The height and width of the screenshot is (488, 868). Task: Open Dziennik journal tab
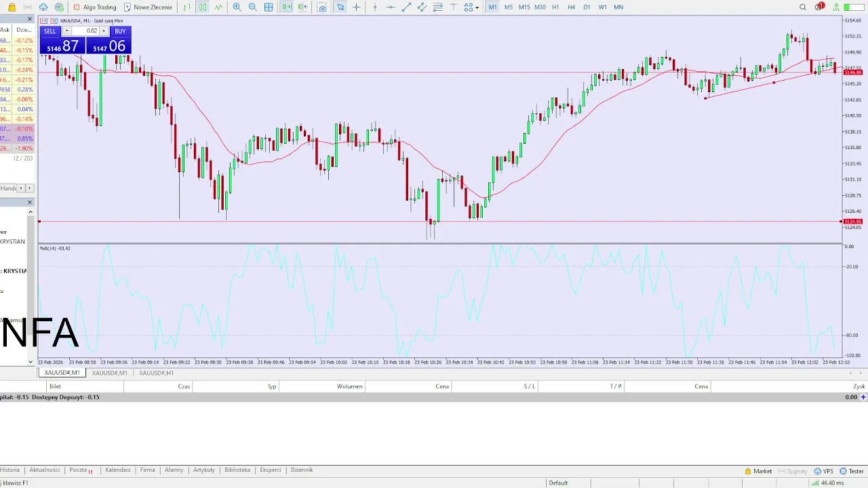coord(302,470)
